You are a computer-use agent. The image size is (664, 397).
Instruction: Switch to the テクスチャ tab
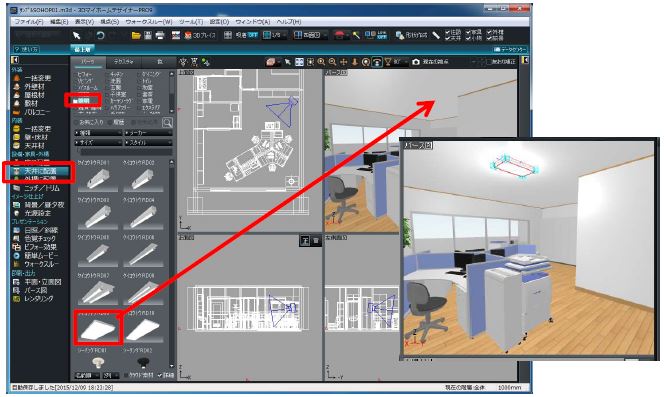point(124,62)
